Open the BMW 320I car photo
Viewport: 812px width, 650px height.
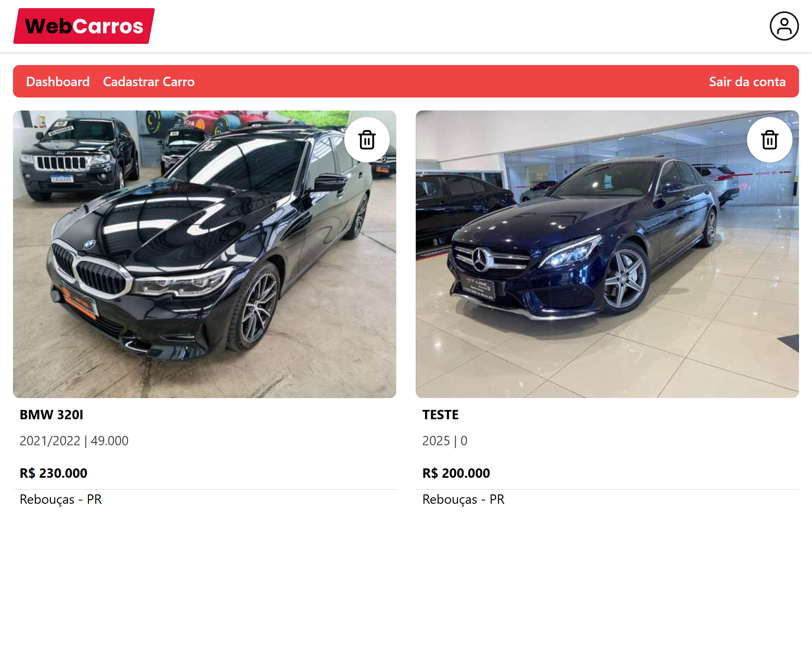pos(205,254)
